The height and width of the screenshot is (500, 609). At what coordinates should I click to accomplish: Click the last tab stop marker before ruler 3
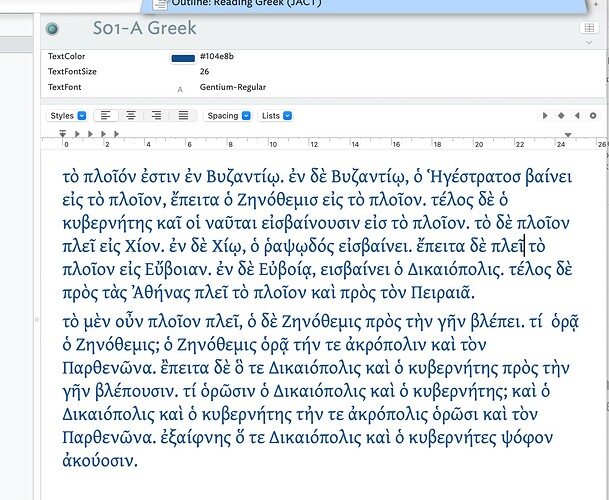[x=117, y=134]
